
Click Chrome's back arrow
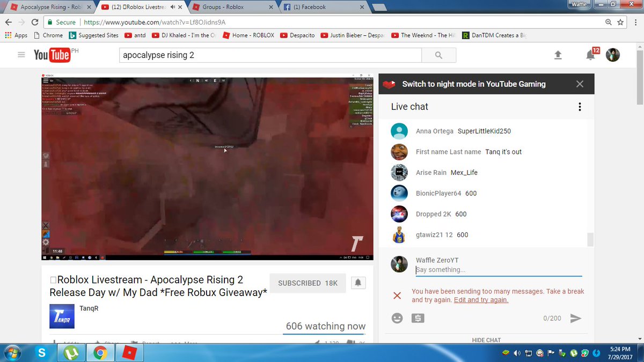pos(8,22)
